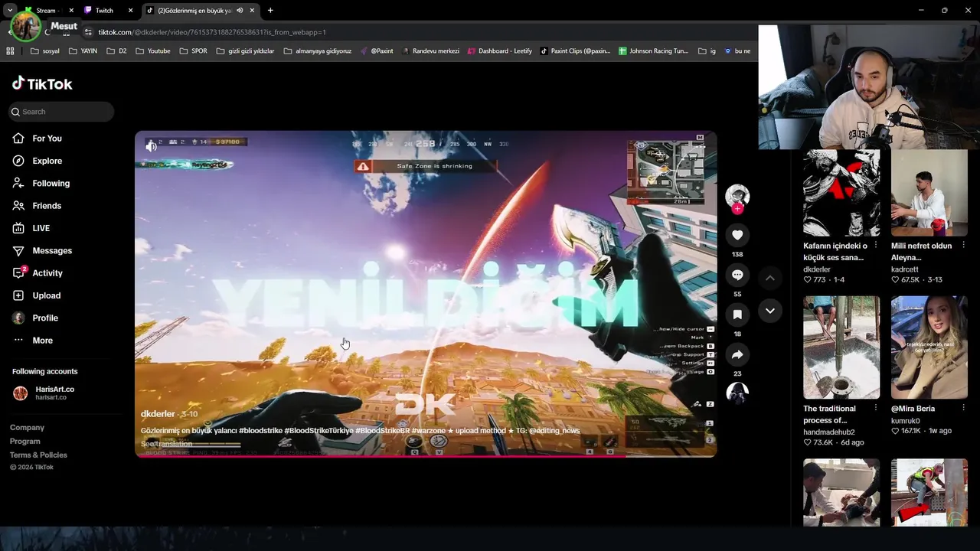Open the Kafanın içindeki video thumbnail
The height and width of the screenshot is (551, 980).
[841, 193]
